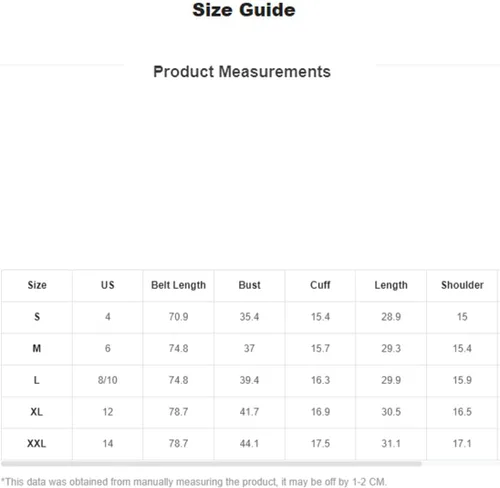Viewport: 500px width, 488px height.
Task: Click the 44.1 bust value cell
Action: [249, 443]
